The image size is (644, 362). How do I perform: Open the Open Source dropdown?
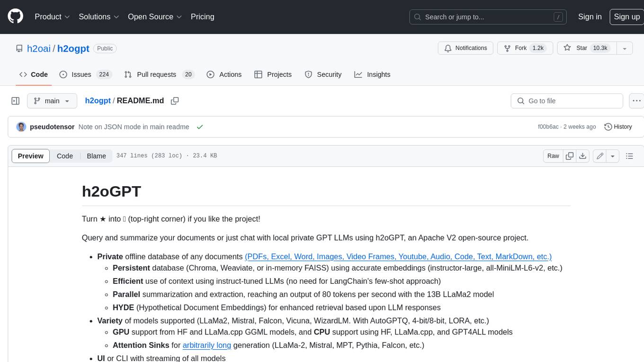(155, 17)
